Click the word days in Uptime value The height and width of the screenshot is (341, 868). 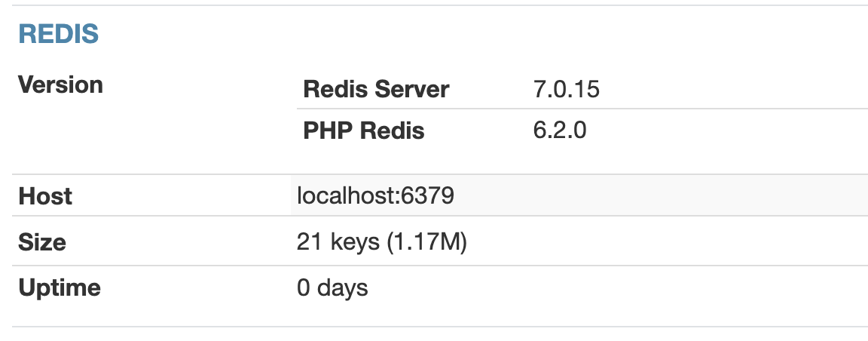pos(343,288)
